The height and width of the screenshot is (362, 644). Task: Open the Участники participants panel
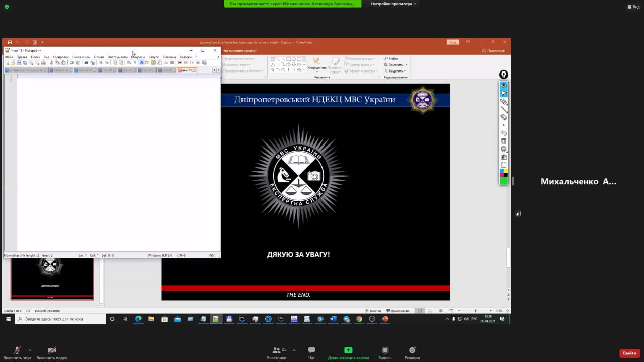coord(277,353)
